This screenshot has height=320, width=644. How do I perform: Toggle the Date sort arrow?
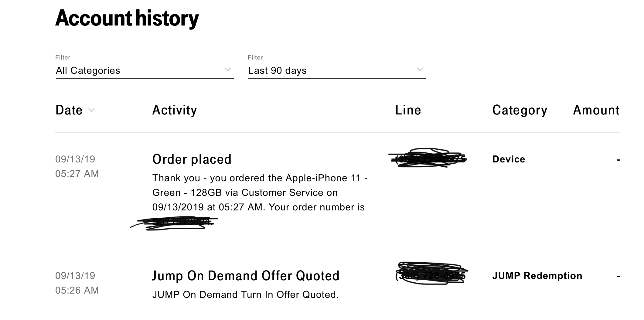coord(91,110)
